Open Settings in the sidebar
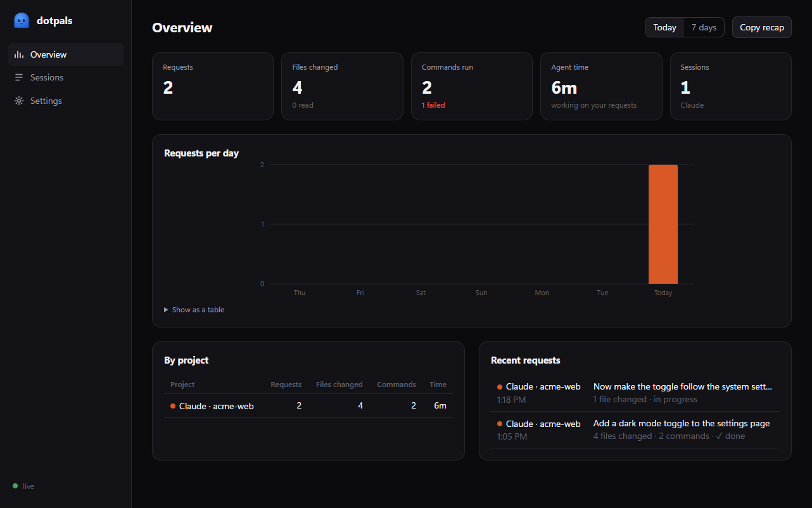 point(65,101)
